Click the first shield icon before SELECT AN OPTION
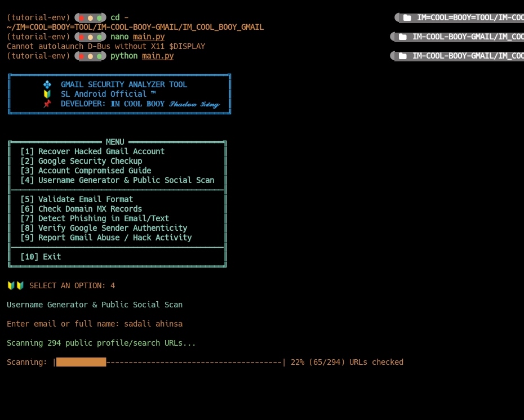Viewport: 524px width, 420px height. pyautogui.click(x=11, y=285)
